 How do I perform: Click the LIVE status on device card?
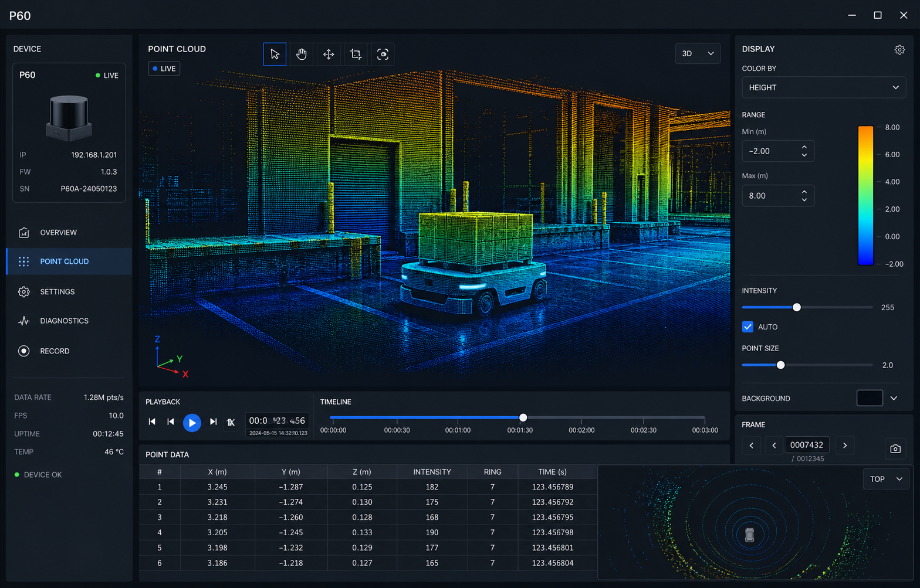click(x=107, y=76)
